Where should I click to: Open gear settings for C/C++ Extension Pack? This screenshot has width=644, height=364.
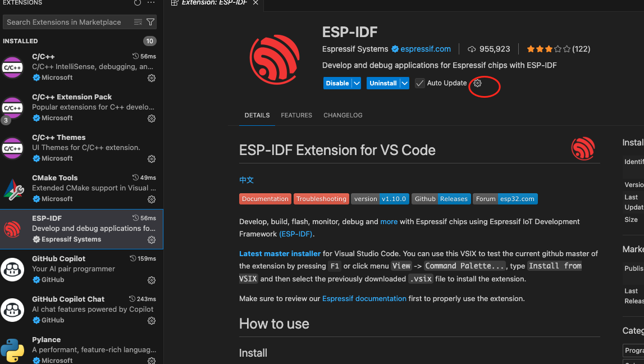[x=152, y=119]
